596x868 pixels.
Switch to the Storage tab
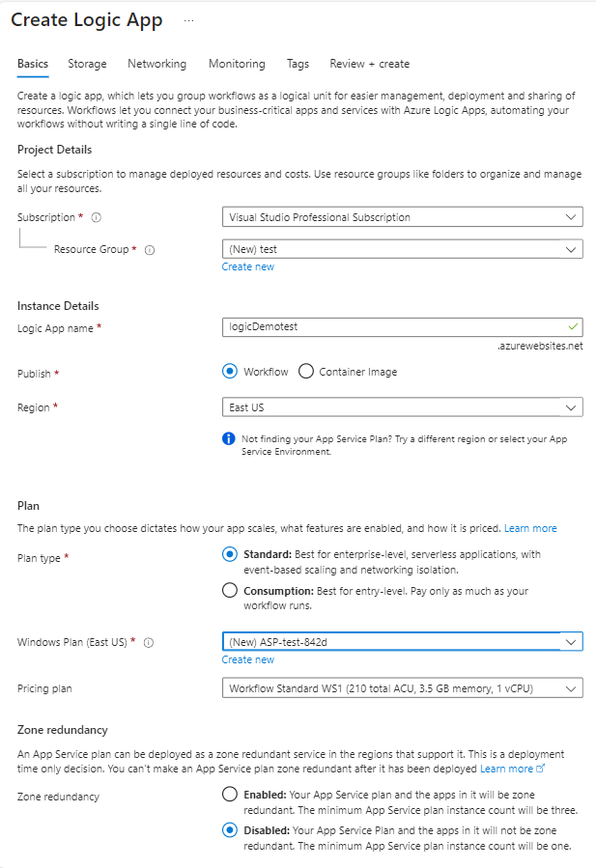point(87,64)
